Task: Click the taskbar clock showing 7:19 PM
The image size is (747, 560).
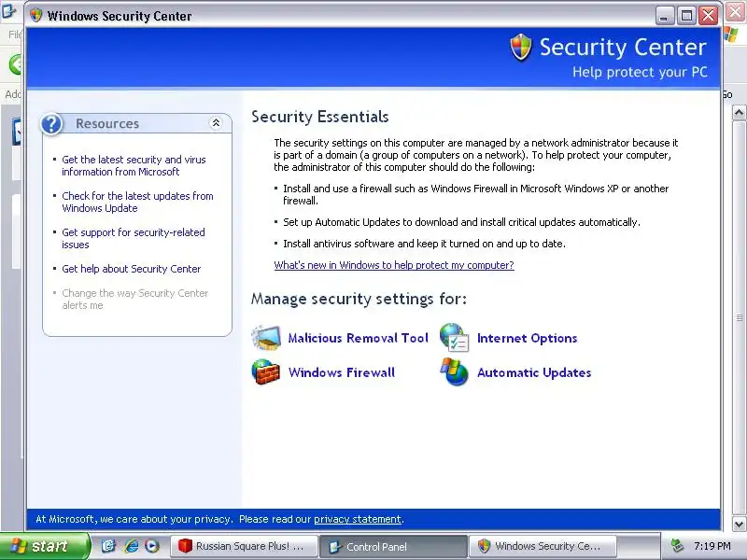Action: click(712, 546)
